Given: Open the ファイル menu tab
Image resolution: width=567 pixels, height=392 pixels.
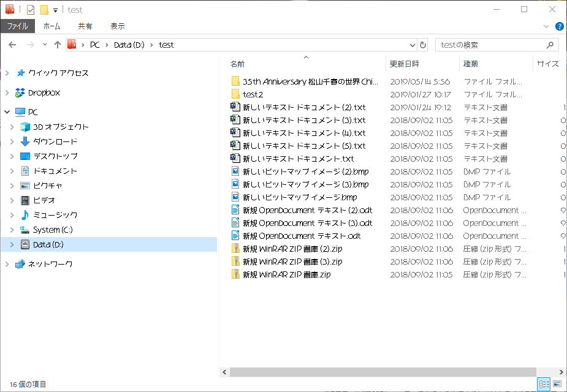Looking at the screenshot, I should [x=17, y=26].
